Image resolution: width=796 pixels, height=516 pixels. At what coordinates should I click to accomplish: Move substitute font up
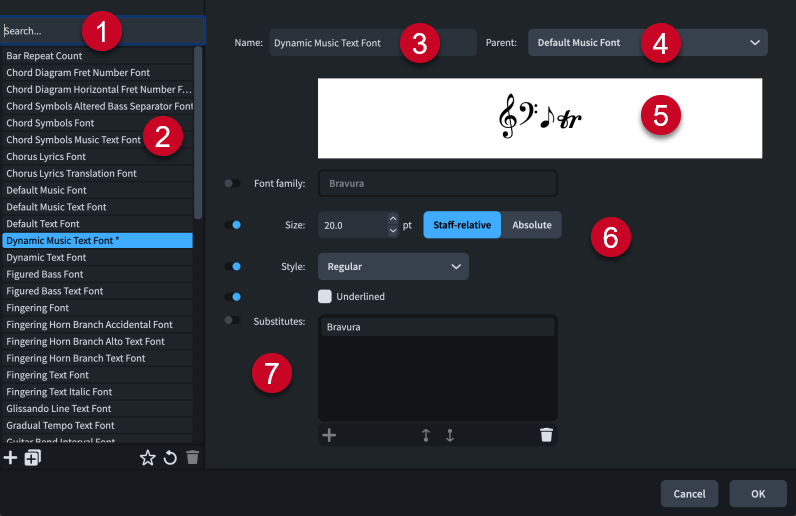point(425,435)
